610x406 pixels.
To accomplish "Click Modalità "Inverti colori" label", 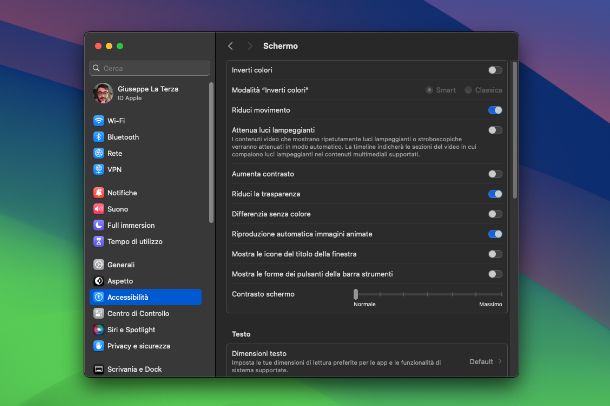I will pos(270,90).
